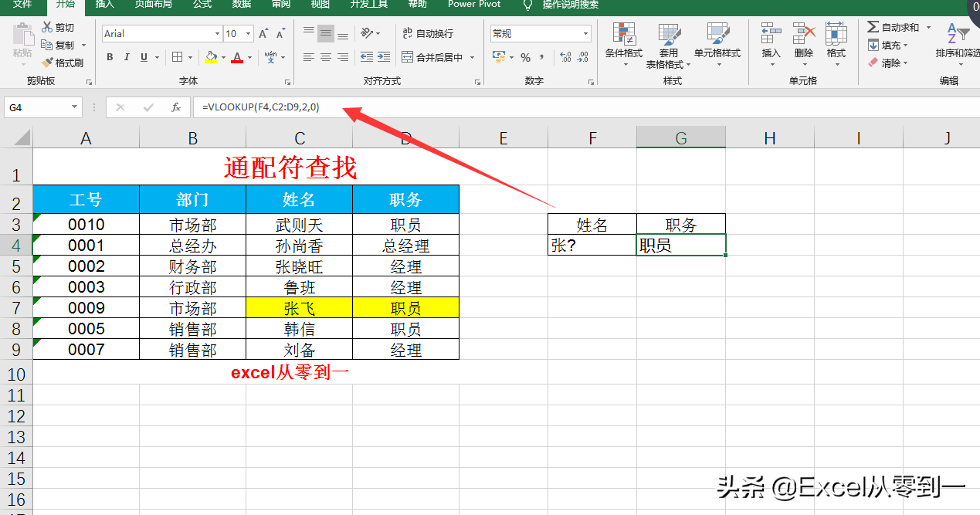
Task: Increase font size with larger A icon
Action: coord(264,34)
